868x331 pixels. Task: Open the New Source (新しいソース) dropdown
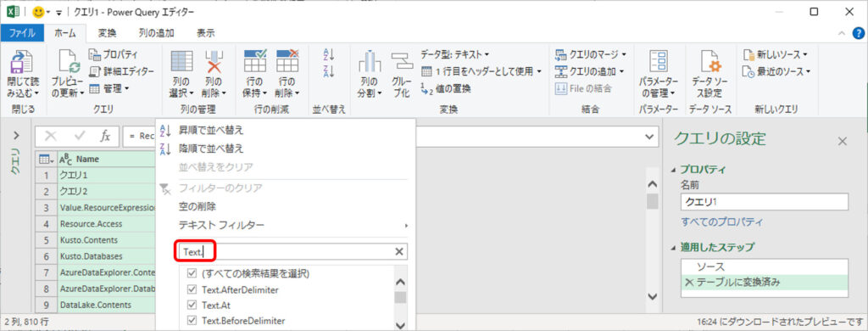775,54
